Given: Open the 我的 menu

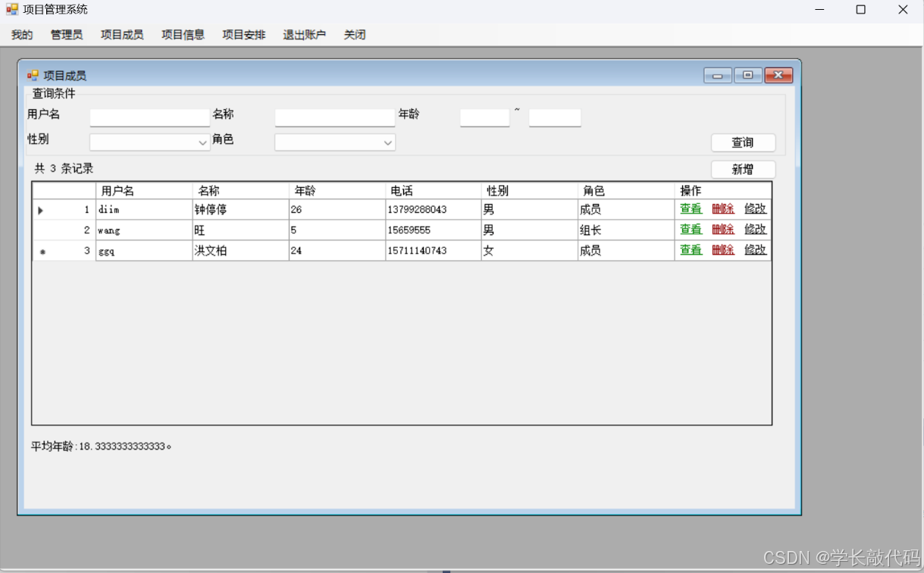Looking at the screenshot, I should click(22, 35).
